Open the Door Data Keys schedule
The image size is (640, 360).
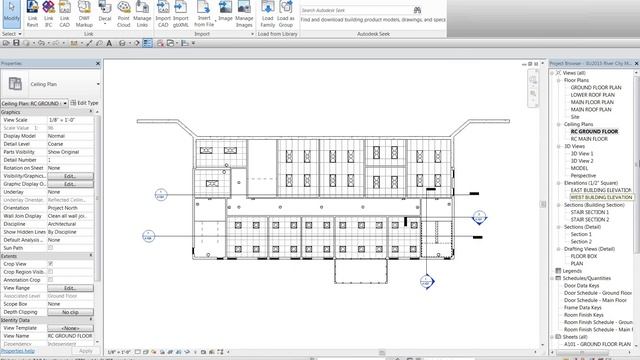582,286
